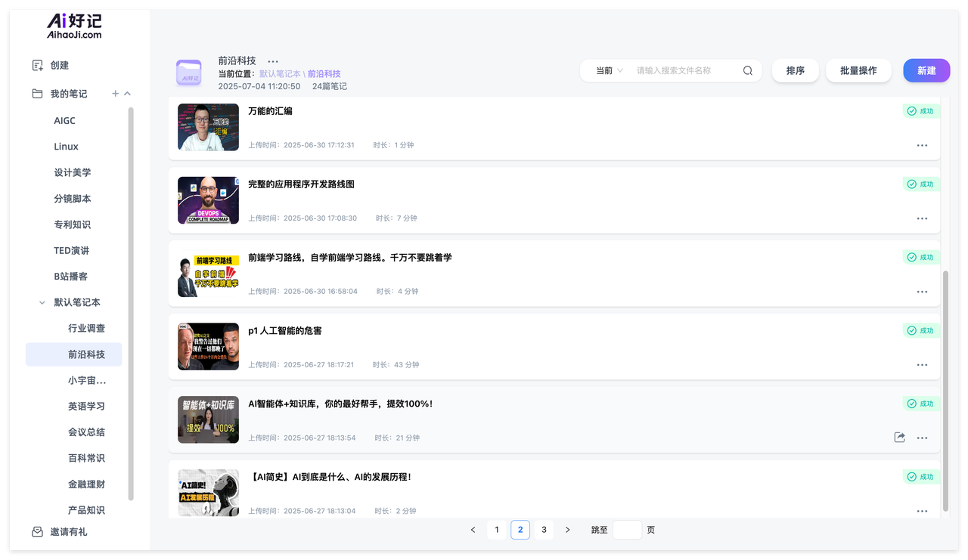The height and width of the screenshot is (560, 968).
Task: Click the plus icon beside 我的笔记
Action: [x=116, y=94]
